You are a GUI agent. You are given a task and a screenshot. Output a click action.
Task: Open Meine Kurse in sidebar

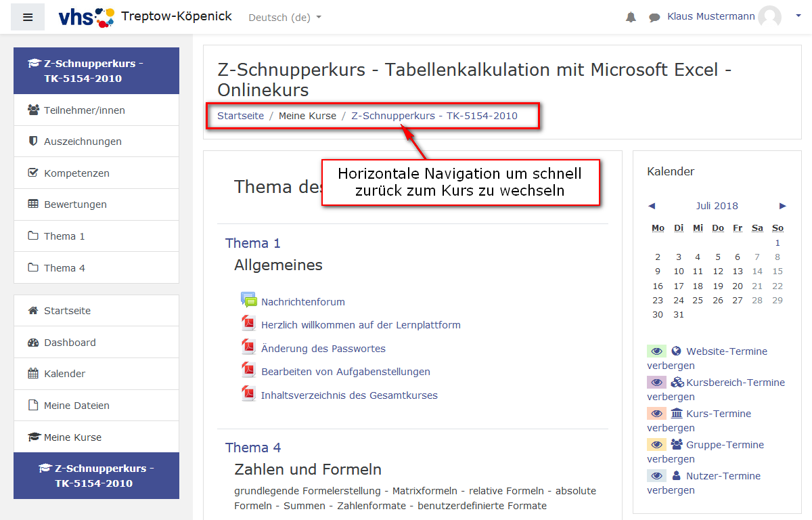pos(96,437)
